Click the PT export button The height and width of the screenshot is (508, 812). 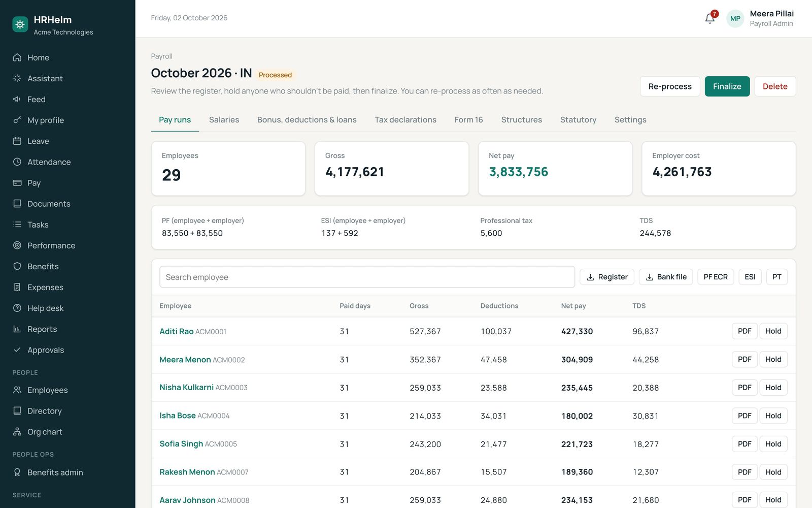pos(776,277)
